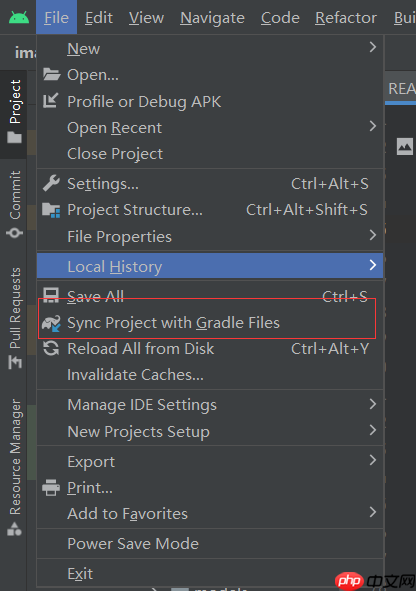
Task: Click the Gradle sync elephant icon
Action: 51,323
